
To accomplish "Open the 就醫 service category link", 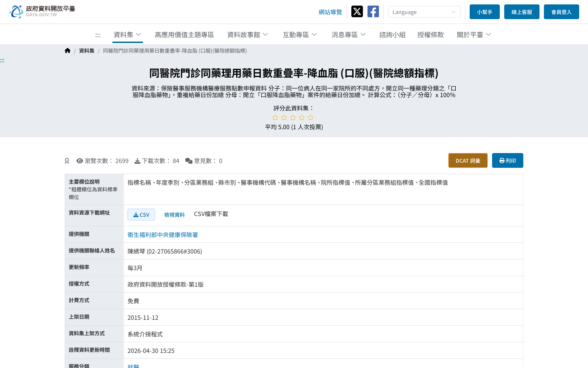I will 133,366.
